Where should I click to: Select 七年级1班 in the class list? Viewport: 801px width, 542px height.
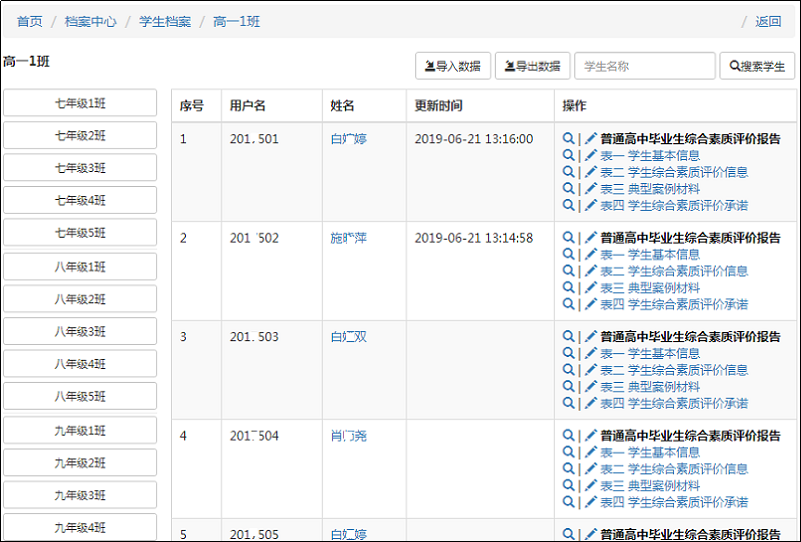pos(80,103)
